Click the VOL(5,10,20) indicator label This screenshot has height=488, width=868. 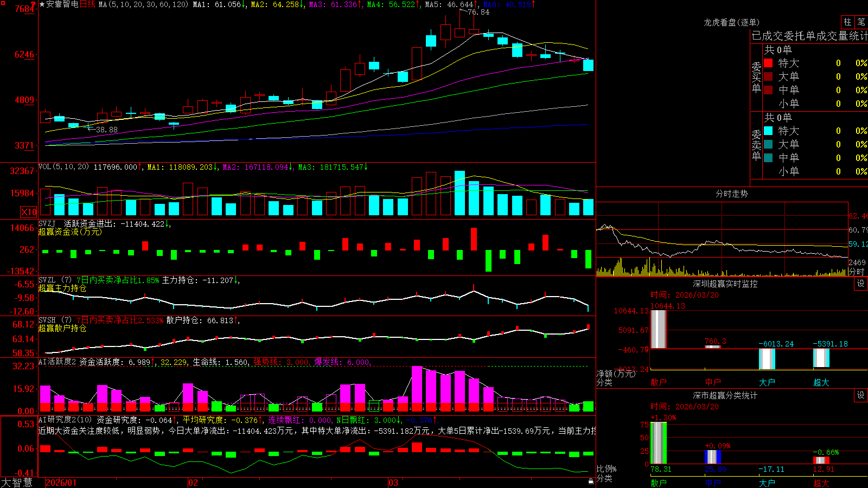(x=63, y=167)
